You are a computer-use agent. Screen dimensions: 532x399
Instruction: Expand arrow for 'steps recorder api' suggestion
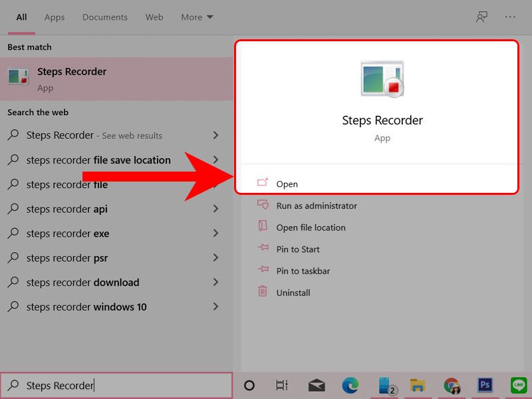pyautogui.click(x=215, y=209)
